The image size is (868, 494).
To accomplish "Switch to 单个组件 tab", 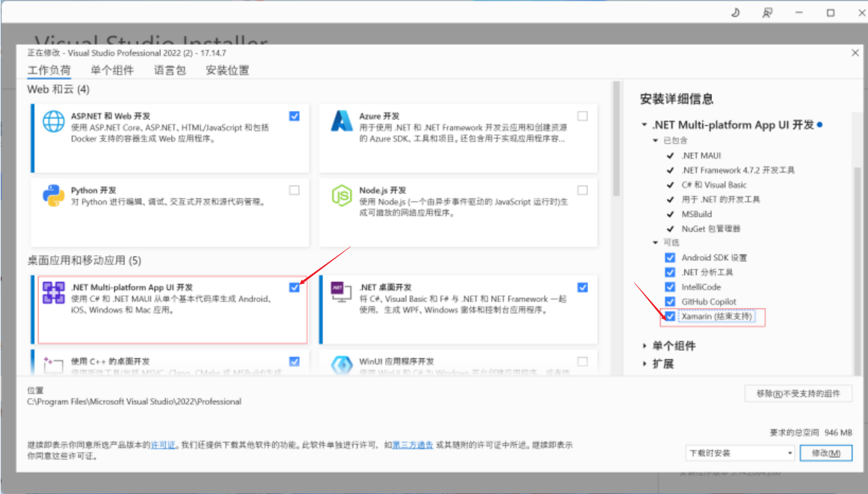I will pyautogui.click(x=112, y=71).
